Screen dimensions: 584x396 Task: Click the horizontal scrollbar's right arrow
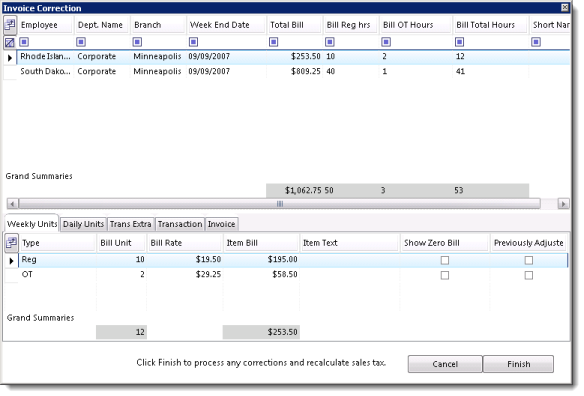[x=564, y=204]
